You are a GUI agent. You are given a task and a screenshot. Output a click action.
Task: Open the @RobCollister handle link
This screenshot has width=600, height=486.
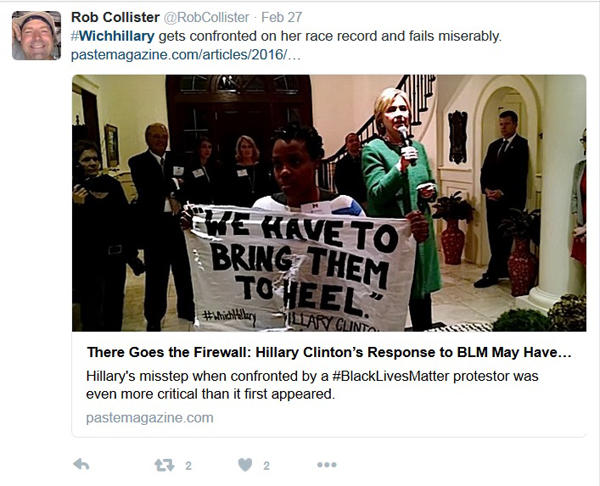click(207, 17)
